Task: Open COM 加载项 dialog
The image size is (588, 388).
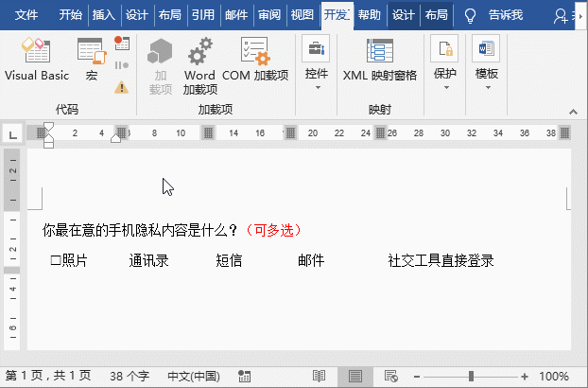Action: 255,59
